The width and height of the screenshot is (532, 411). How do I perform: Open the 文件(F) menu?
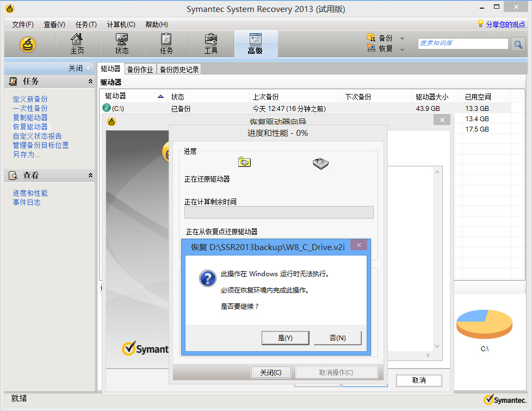[23, 24]
